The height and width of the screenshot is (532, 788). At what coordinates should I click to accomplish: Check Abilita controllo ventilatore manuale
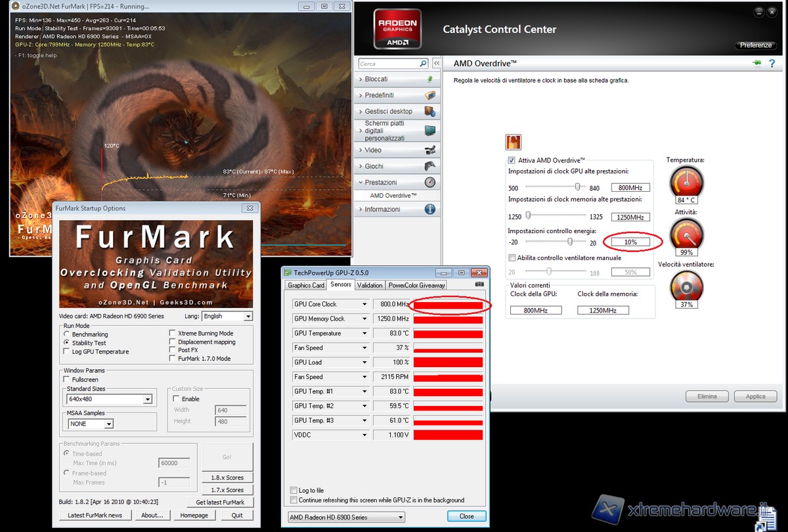(x=512, y=258)
